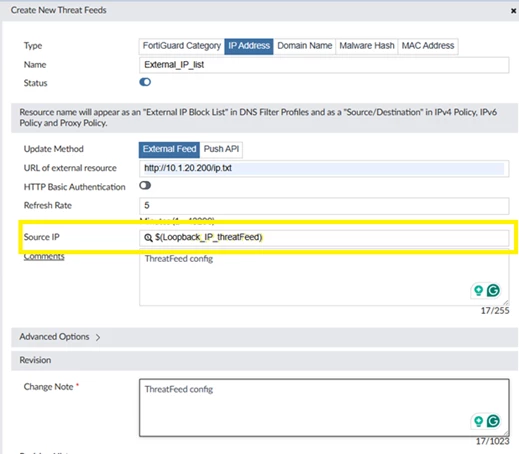Screen dimensions: 519x454
Task: Expand Advanced Options section
Action: [x=265, y=337]
